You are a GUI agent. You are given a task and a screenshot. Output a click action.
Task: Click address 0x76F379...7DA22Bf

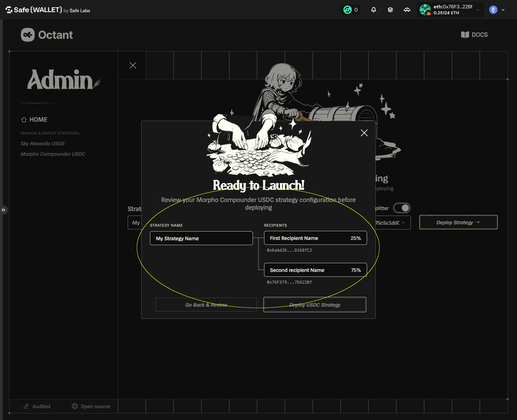289,282
